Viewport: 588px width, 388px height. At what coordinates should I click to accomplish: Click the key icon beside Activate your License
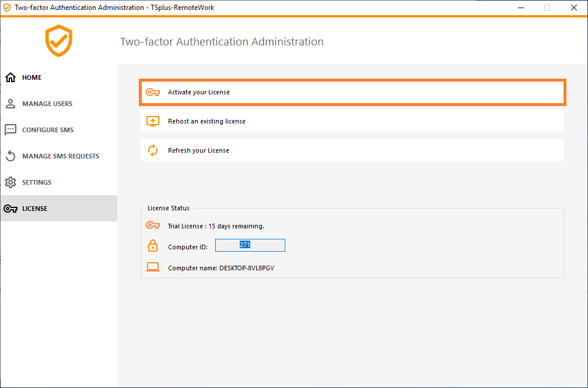pos(152,91)
